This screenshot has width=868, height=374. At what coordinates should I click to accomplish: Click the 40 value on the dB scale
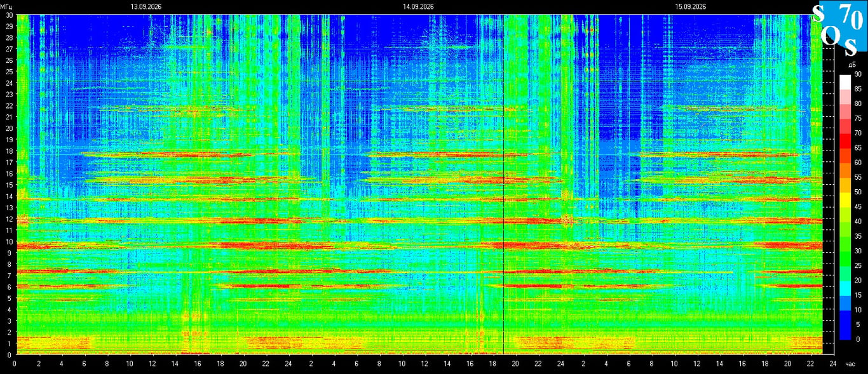(857, 222)
